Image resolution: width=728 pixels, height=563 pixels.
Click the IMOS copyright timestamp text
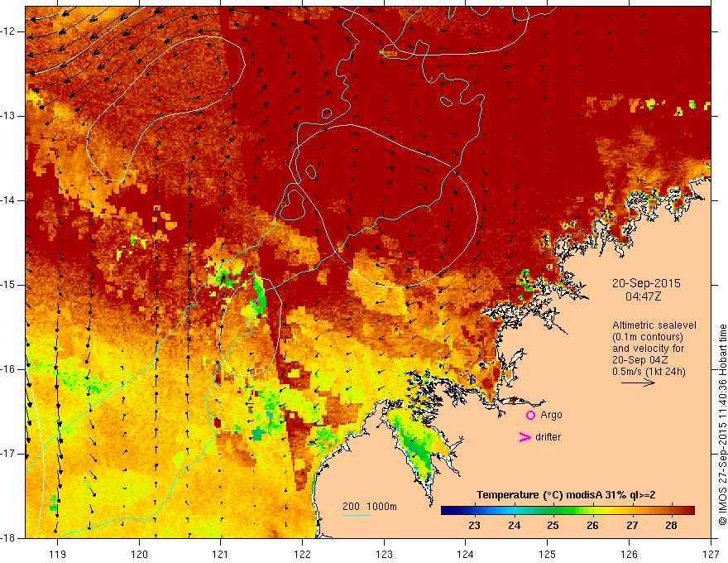pos(722,425)
